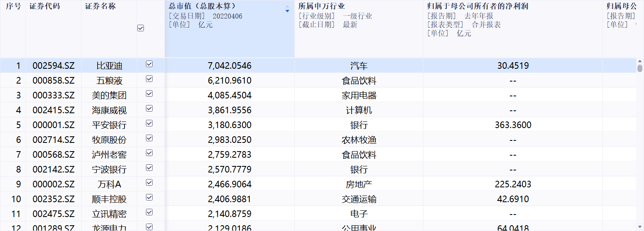
Task: Click the stock code 002475.SZ
Action: [54, 214]
